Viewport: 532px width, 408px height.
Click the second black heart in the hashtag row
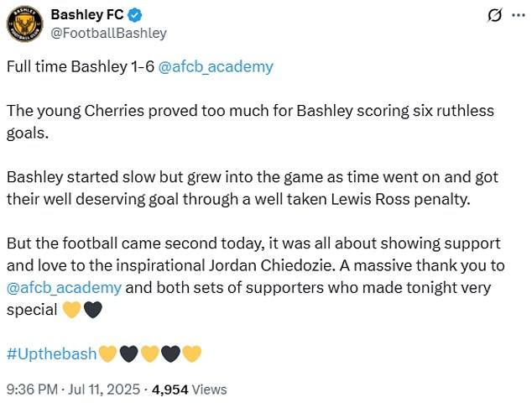click(170, 354)
